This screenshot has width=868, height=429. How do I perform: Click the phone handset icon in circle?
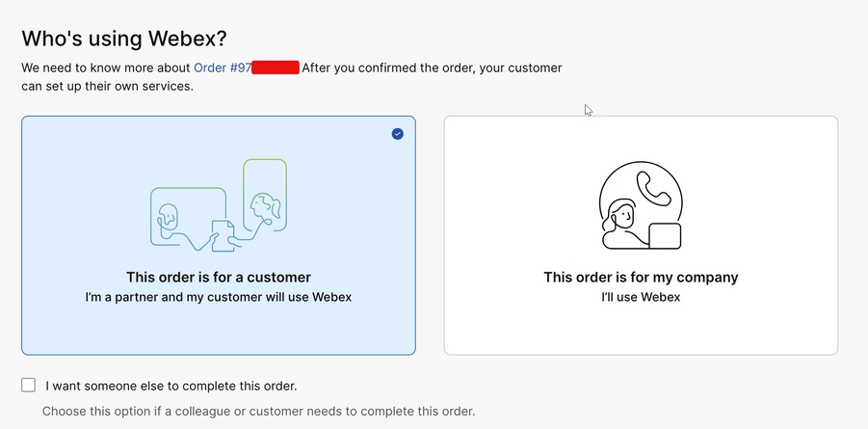point(653,188)
